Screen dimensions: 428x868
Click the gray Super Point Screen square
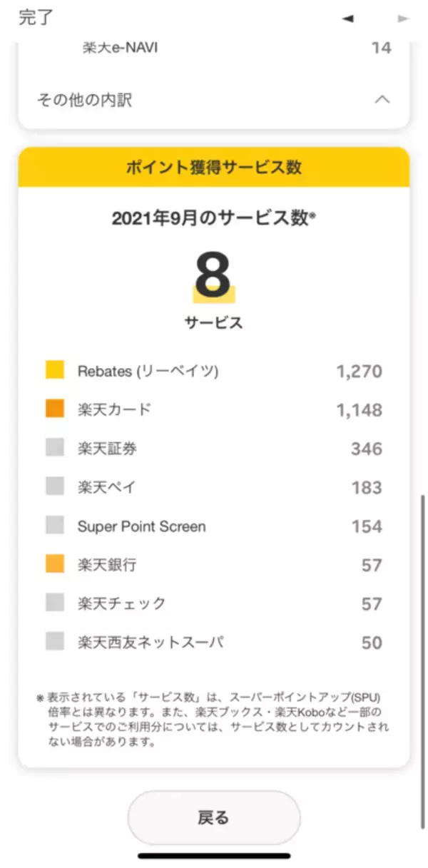tap(55, 526)
